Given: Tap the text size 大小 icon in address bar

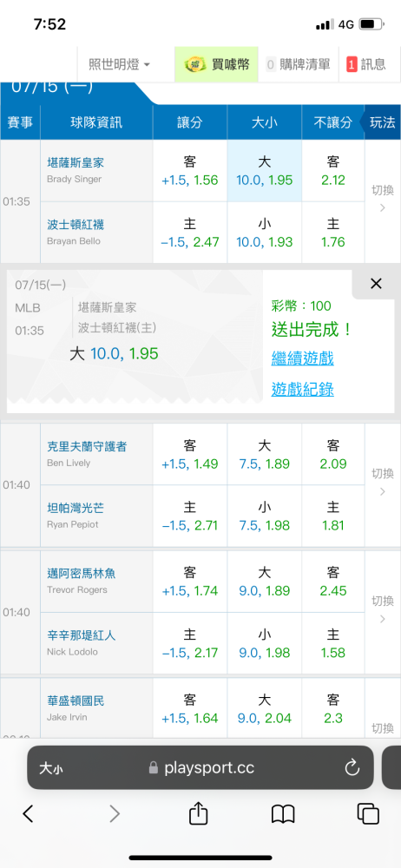Looking at the screenshot, I should (x=50, y=768).
